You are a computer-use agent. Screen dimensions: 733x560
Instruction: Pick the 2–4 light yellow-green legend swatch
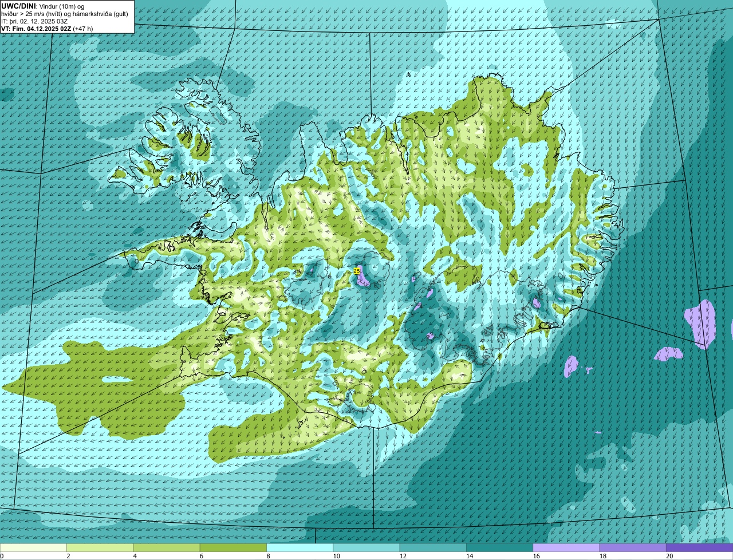click(100, 547)
